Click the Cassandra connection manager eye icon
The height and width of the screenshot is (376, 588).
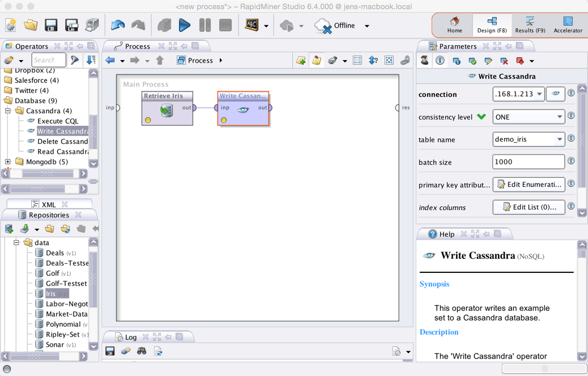coord(555,94)
